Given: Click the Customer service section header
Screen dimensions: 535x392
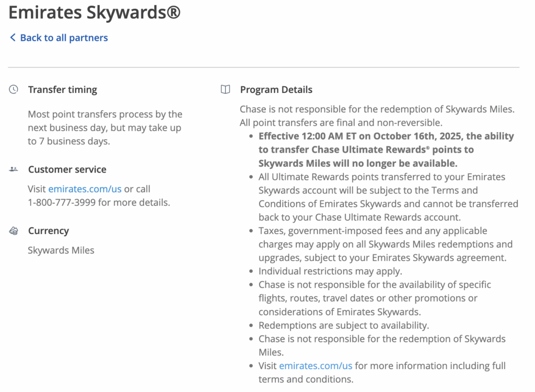Looking at the screenshot, I should [x=67, y=169].
